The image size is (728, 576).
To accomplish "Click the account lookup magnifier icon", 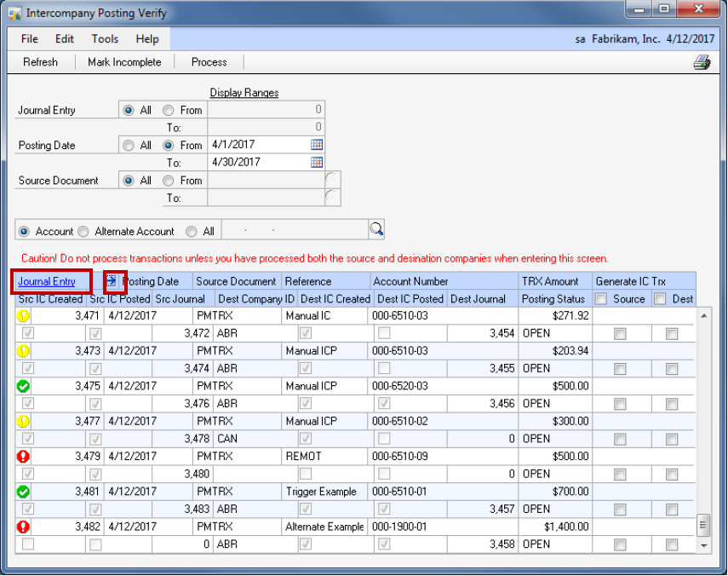I will [x=375, y=229].
